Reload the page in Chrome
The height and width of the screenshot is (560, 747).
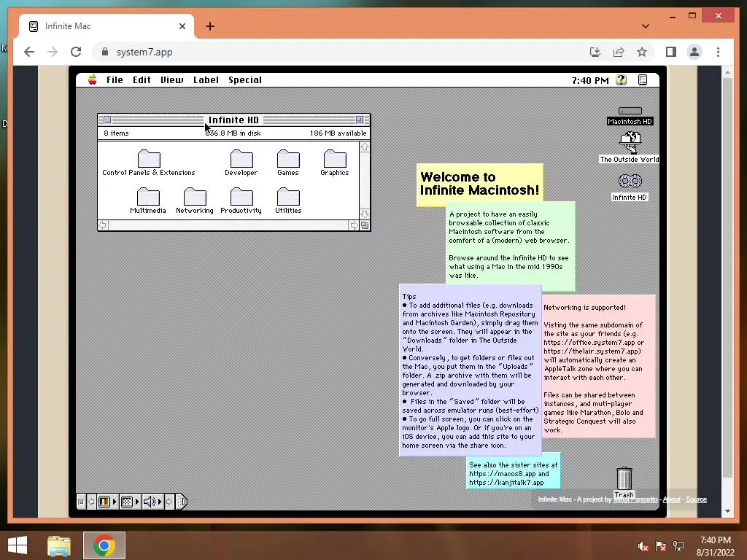tap(76, 52)
